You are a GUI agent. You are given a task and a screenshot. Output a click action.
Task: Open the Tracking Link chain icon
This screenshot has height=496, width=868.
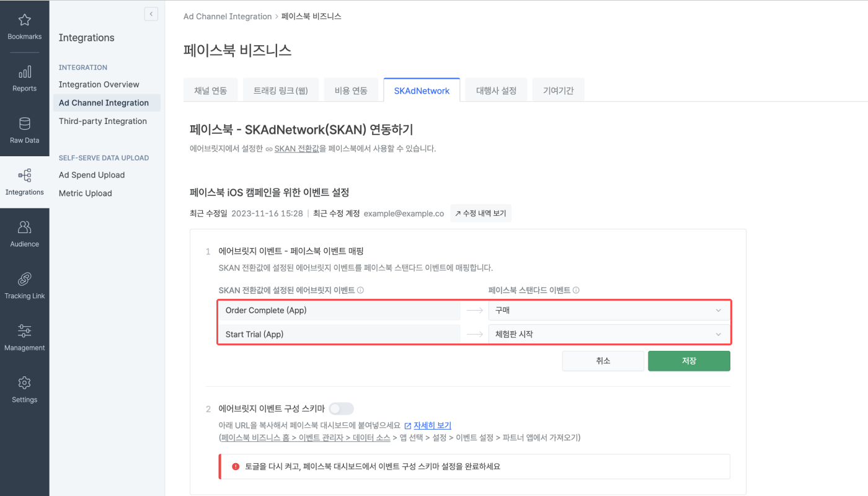(24, 279)
